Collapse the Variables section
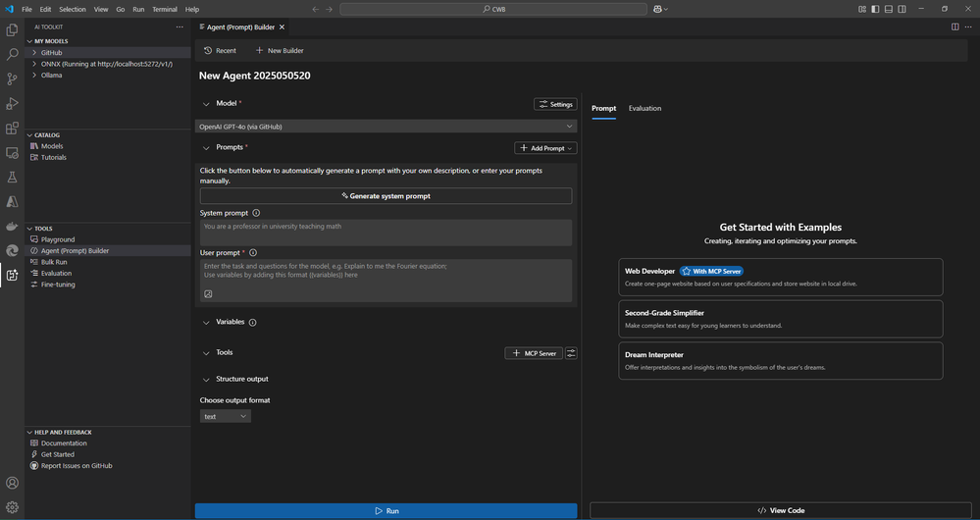 coord(206,323)
